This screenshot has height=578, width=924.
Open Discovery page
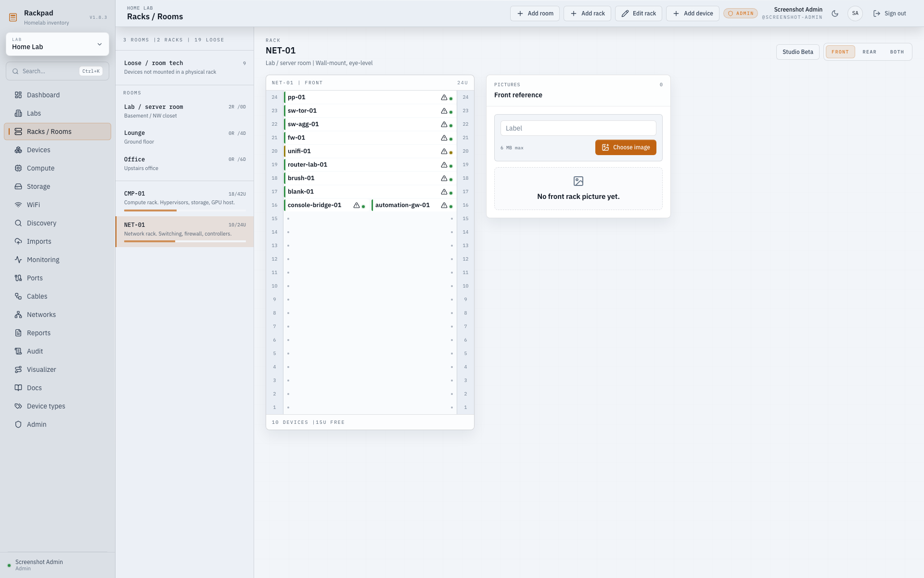(57, 223)
